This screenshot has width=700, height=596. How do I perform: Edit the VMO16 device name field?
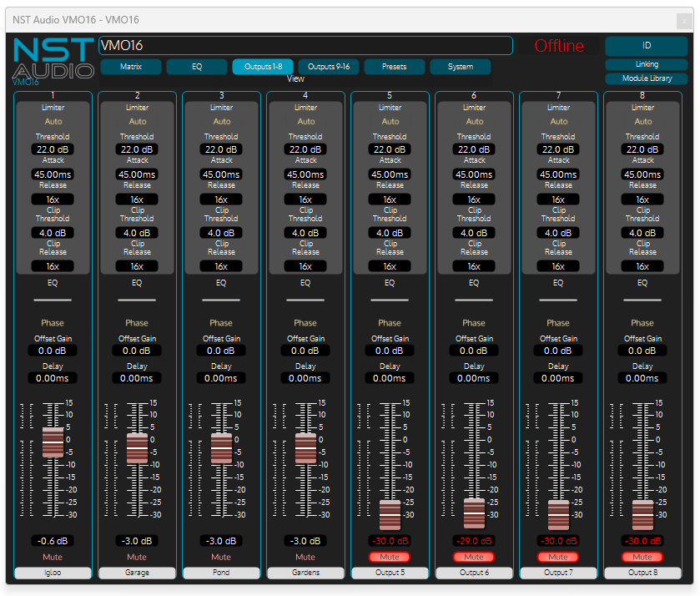pos(305,46)
